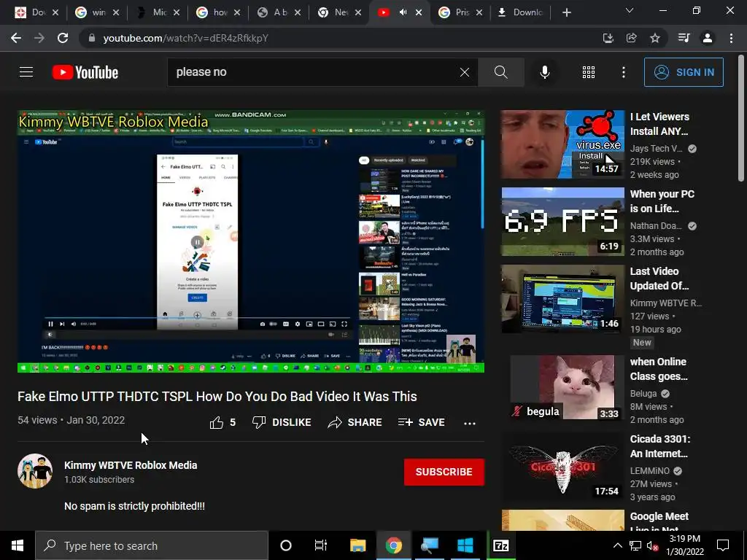The image size is (747, 560).
Task: Open Cicada 3301 video thumbnail
Action: 562,466
